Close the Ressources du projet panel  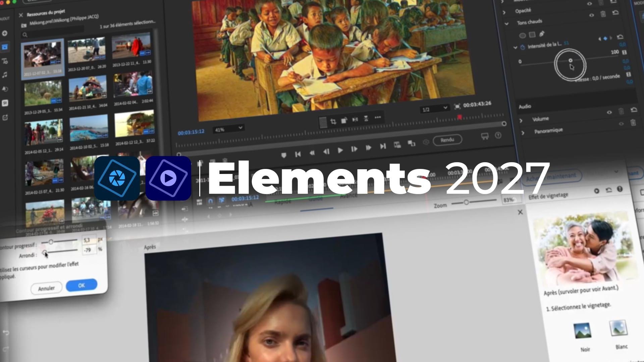coord(21,15)
